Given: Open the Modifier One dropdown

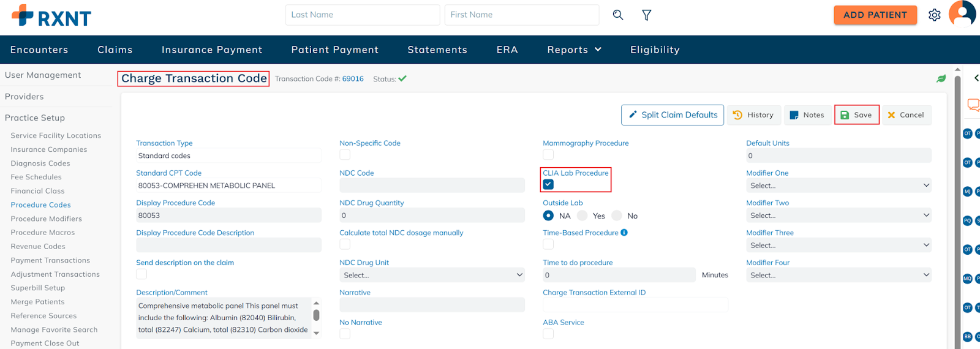Looking at the screenshot, I should point(839,186).
